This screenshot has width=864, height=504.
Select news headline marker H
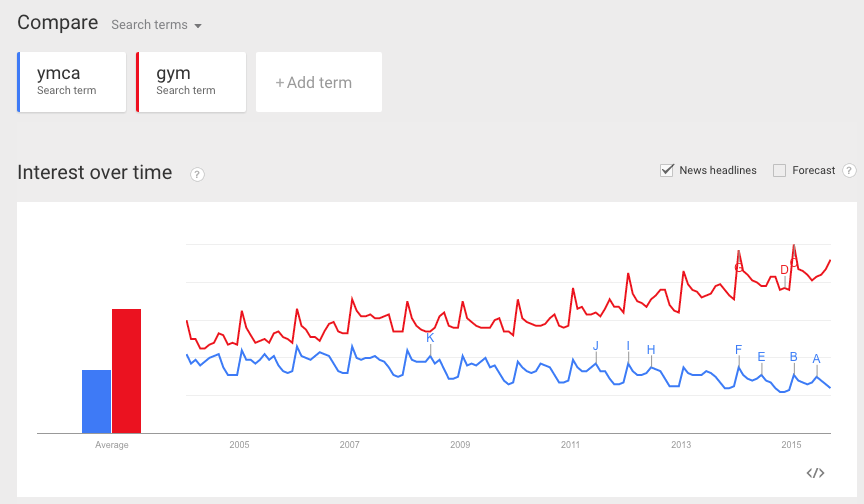651,350
